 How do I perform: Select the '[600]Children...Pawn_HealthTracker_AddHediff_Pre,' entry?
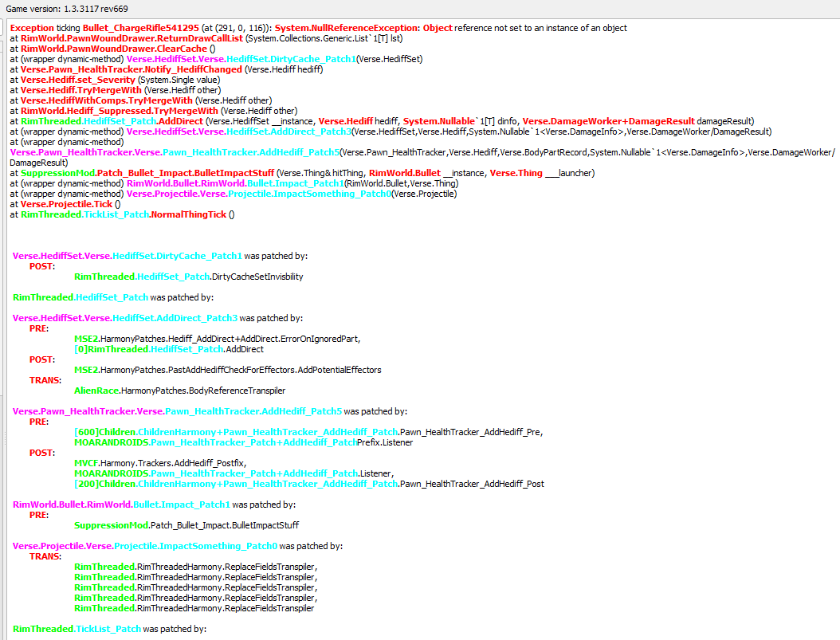pos(308,432)
